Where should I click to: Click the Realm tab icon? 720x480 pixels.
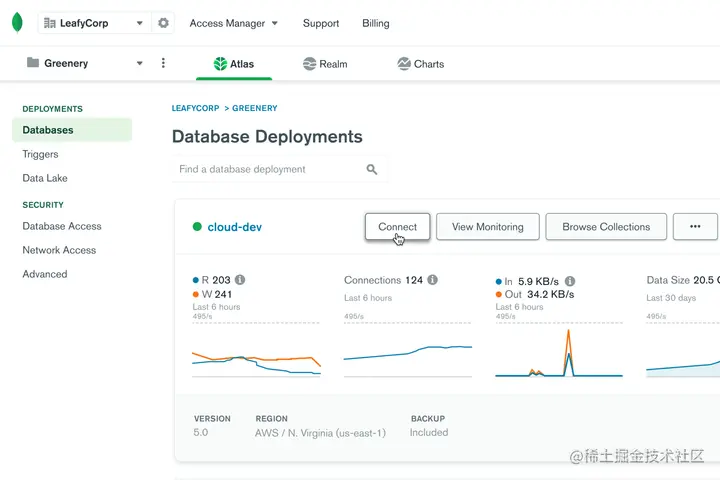[x=309, y=64]
